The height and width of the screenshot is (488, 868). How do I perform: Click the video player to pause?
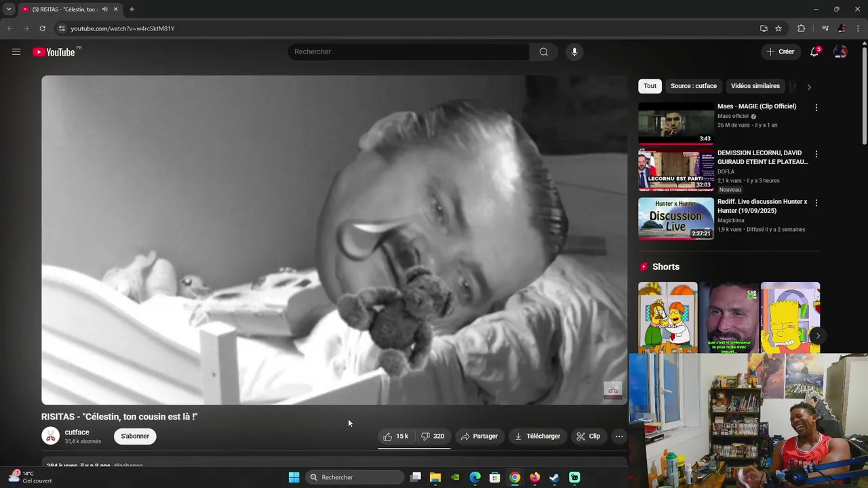334,240
